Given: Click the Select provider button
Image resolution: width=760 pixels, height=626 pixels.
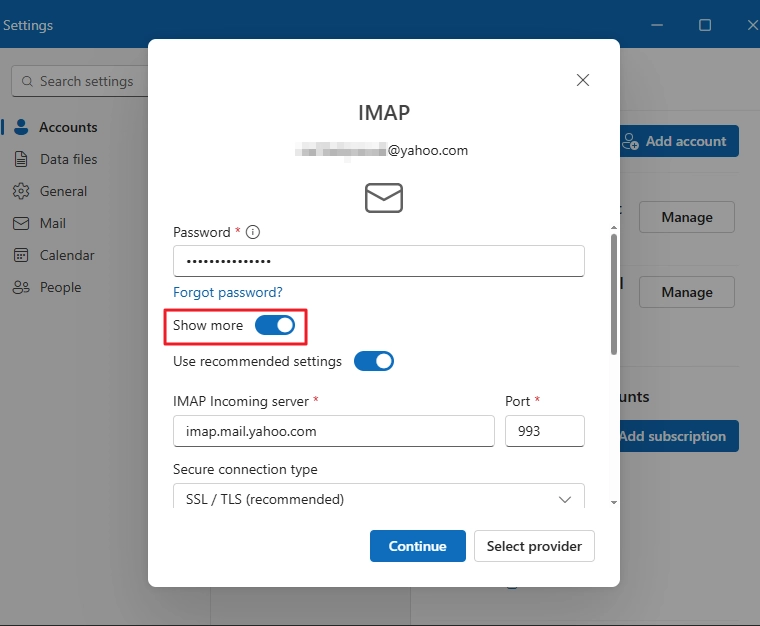Looking at the screenshot, I should (x=534, y=546).
